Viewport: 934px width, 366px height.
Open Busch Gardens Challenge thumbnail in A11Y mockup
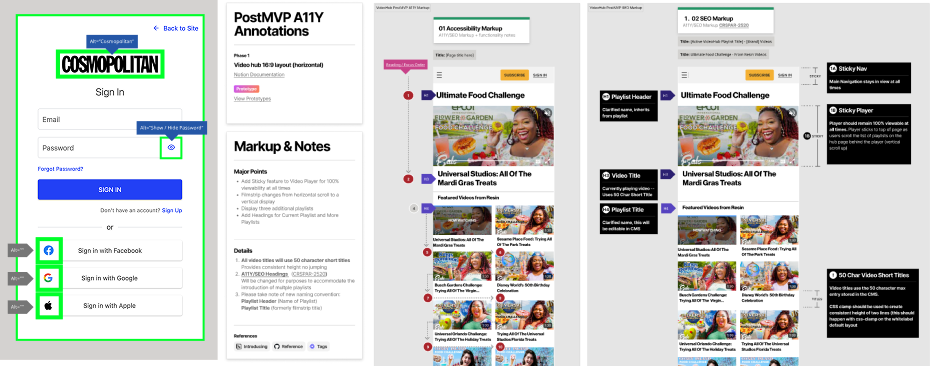pyautogui.click(x=462, y=266)
